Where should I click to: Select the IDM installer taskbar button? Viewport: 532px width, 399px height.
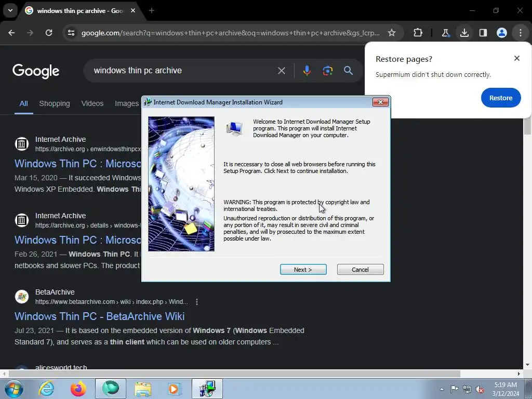coord(207,389)
